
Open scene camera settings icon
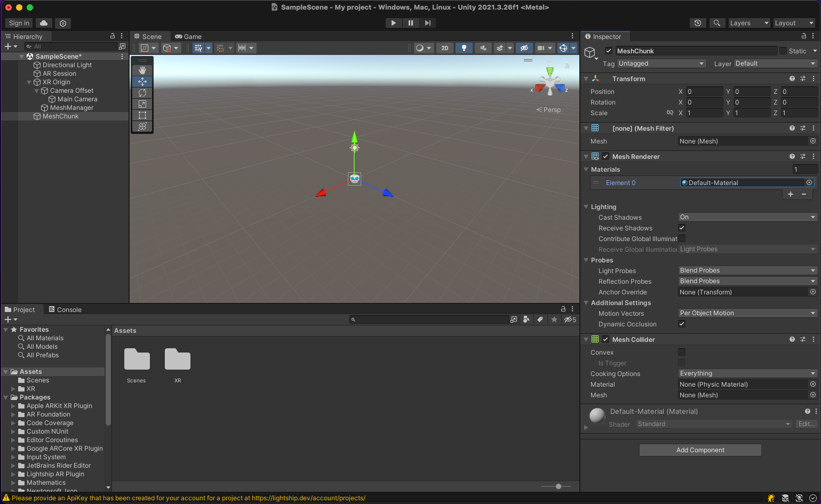point(541,48)
